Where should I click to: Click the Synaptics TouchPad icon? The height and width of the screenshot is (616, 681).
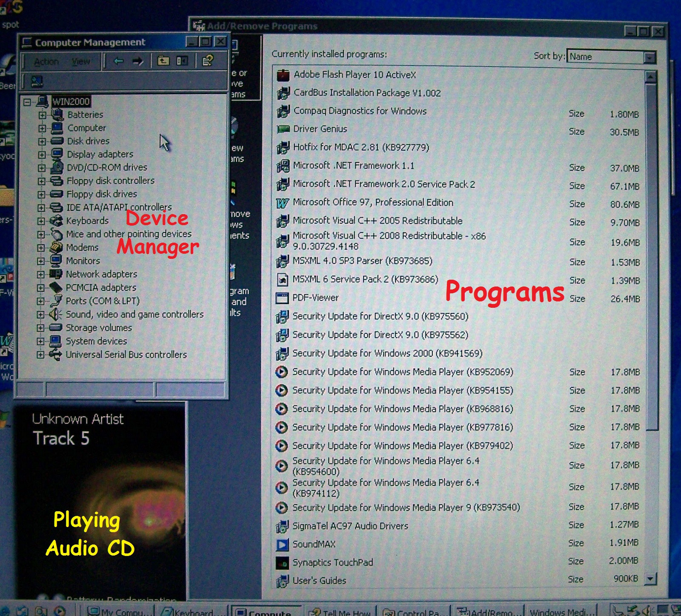tap(282, 563)
